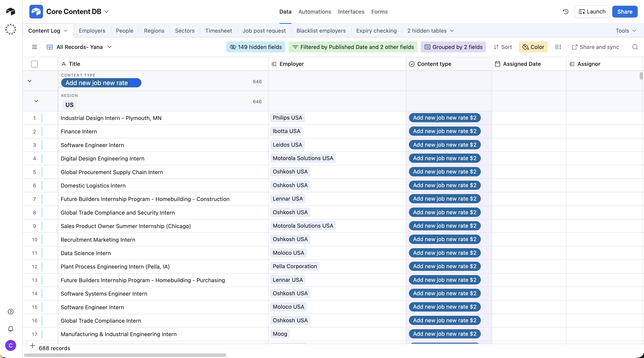Add a record with the plus icon

pos(32,346)
